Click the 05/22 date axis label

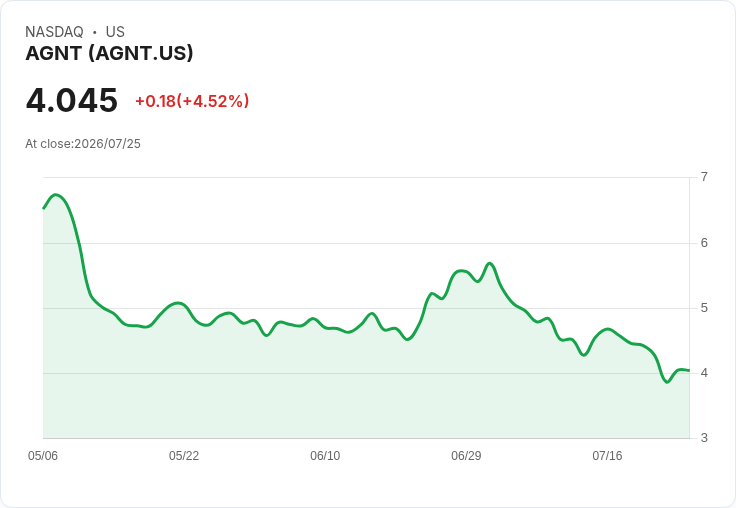coord(184,456)
